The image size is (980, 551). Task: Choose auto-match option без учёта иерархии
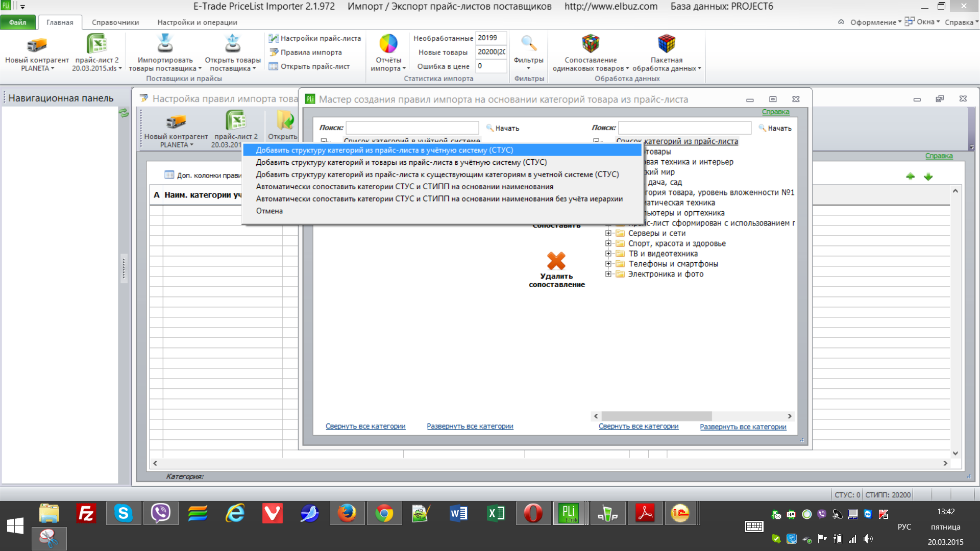442,199
